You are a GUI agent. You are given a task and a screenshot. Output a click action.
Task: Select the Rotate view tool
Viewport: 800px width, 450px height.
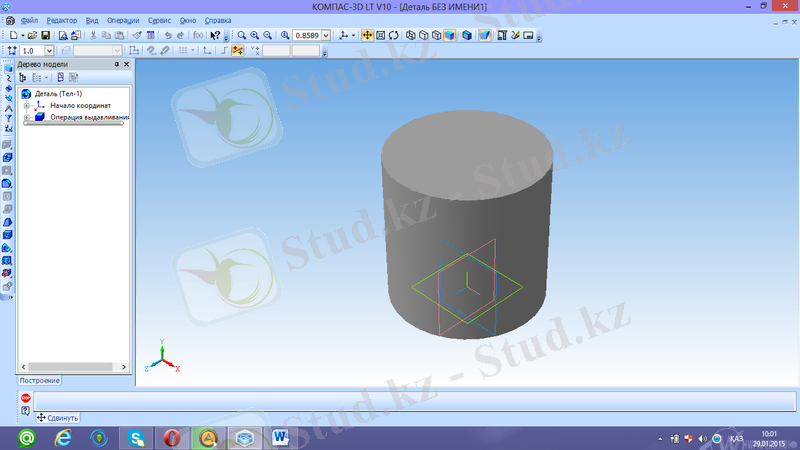pyautogui.click(x=394, y=35)
